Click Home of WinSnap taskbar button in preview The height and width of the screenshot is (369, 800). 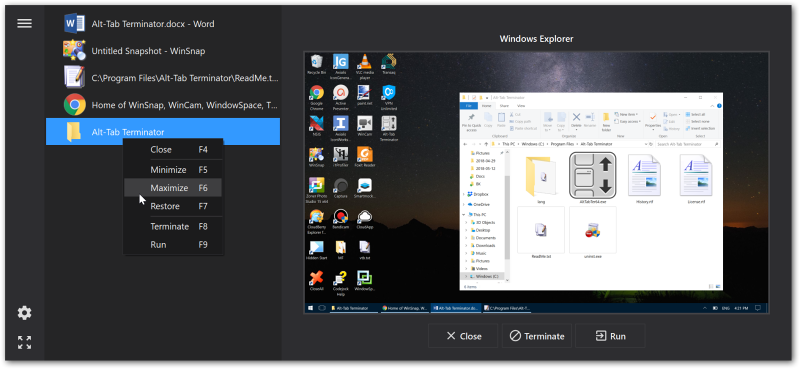405,308
